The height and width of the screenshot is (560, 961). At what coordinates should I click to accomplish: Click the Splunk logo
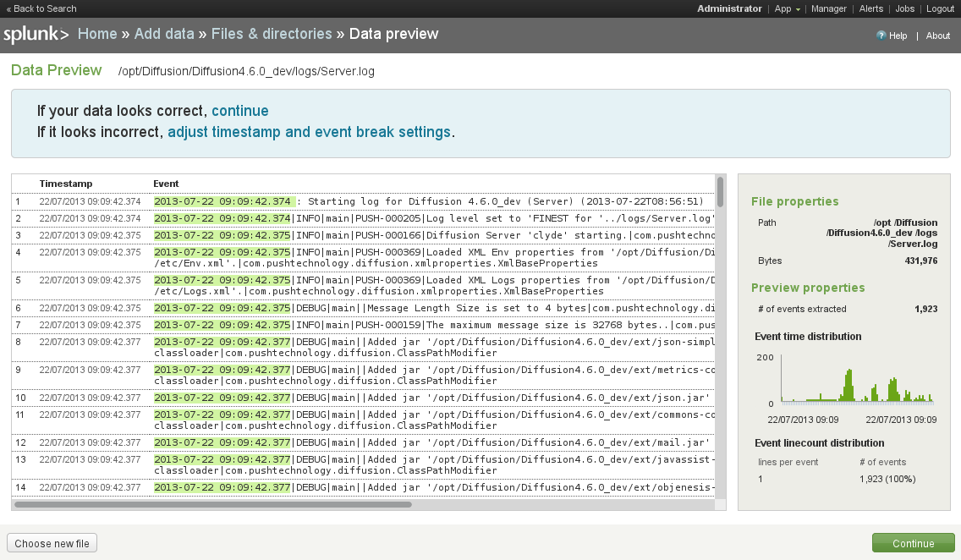(36, 35)
